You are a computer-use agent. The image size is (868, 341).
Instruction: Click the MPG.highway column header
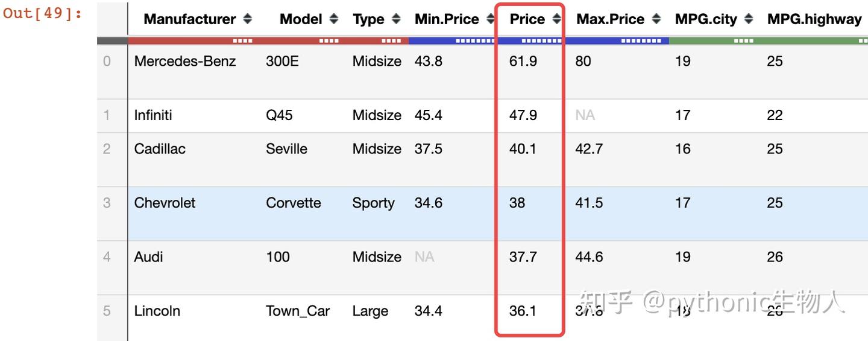tap(814, 19)
